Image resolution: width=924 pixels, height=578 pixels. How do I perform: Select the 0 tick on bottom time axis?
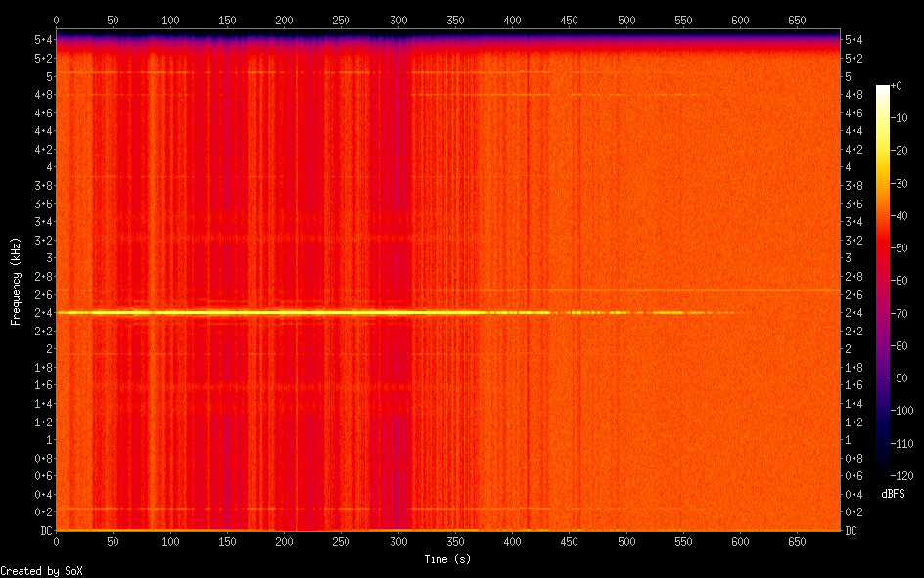pyautogui.click(x=56, y=541)
